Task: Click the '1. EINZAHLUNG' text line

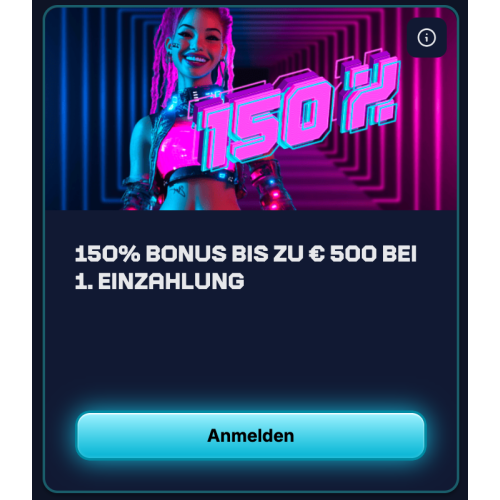Action: (159, 281)
